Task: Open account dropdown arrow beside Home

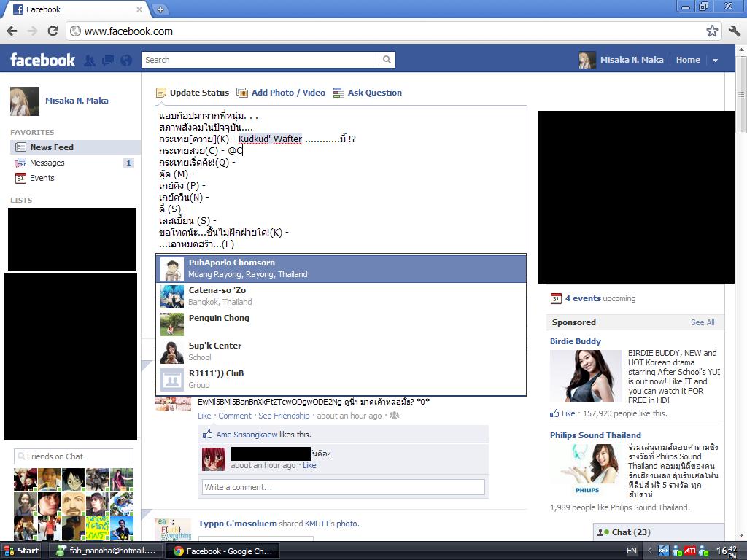Action: point(715,60)
